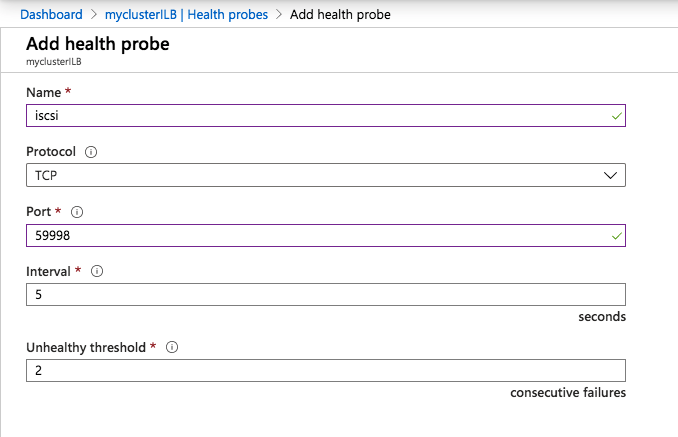This screenshot has height=437, width=678.
Task: Click the Unhealthy threshold label text
Action: click(x=86, y=348)
